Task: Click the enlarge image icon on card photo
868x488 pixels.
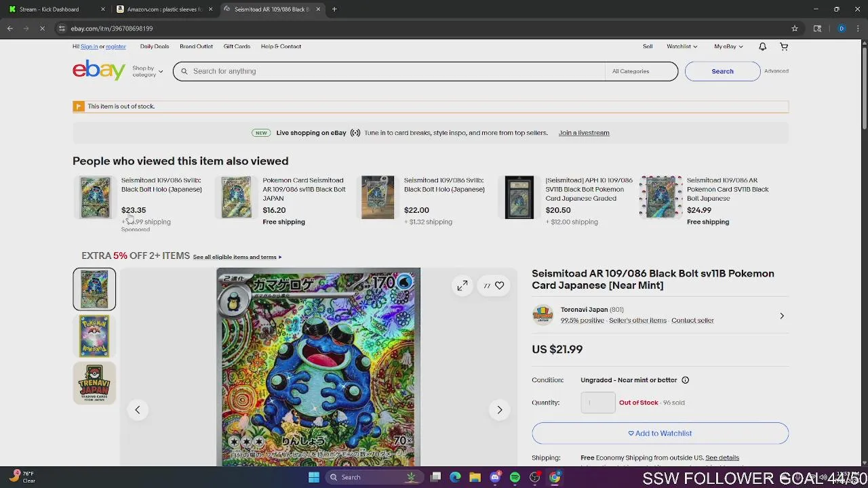Action: [x=462, y=286]
